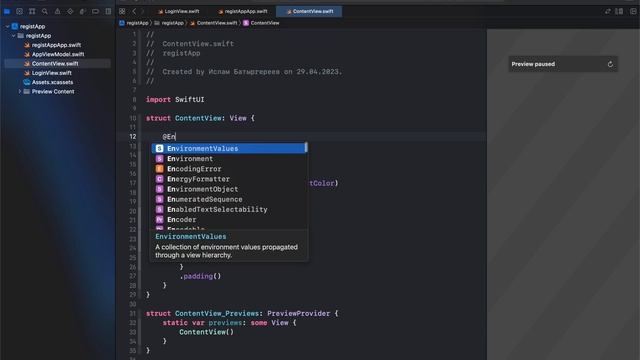Click the enum icon beside the EncodingError suggestion
640x360 pixels.
160,169
